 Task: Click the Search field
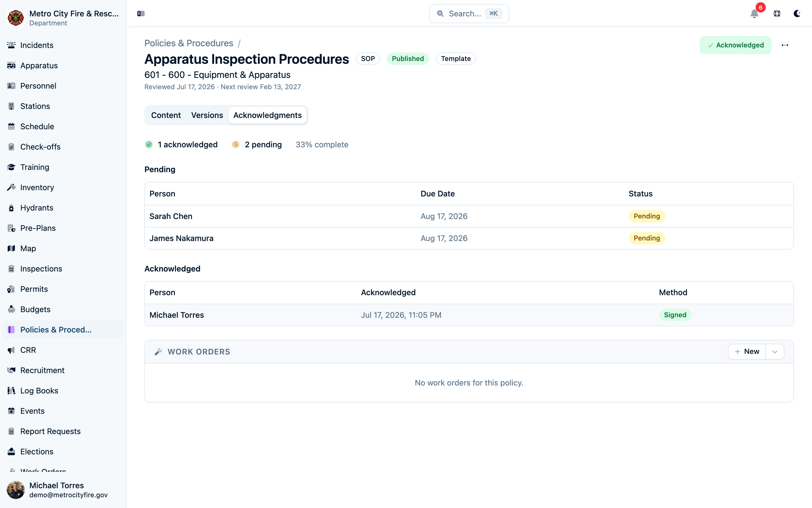coord(469,14)
